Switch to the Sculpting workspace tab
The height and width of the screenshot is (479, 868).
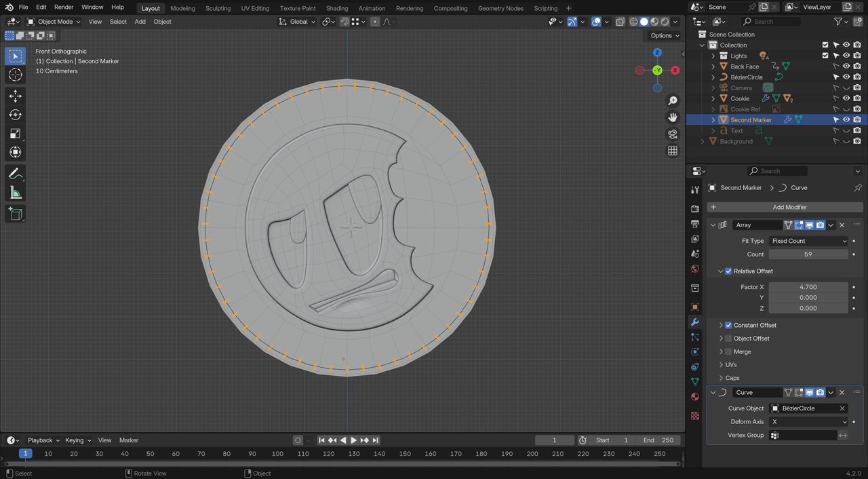point(218,8)
